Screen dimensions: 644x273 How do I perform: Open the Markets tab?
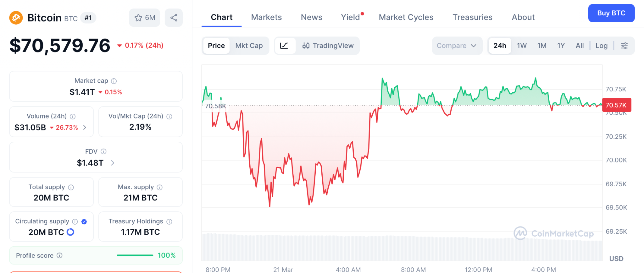tap(266, 17)
